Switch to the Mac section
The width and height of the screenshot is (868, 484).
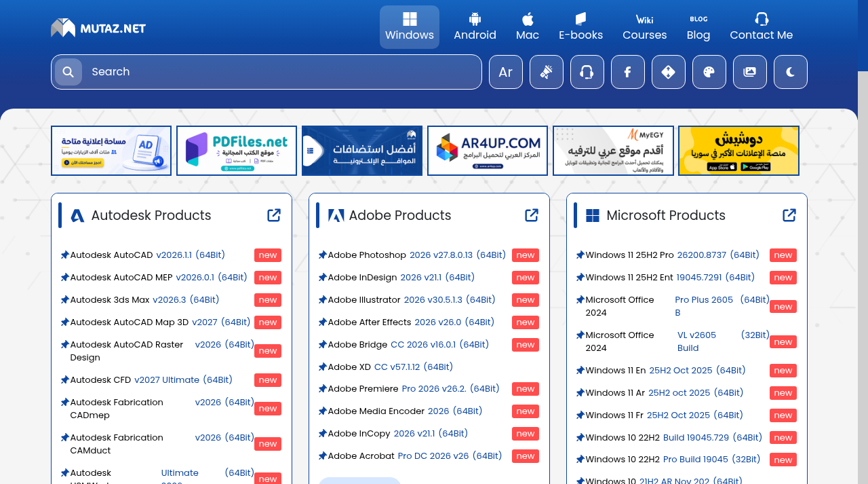528,27
